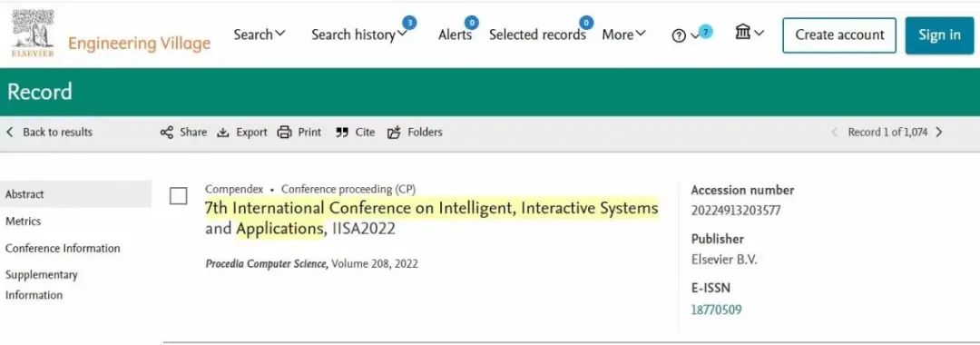Expand the institution menu chevron
Image resolution: width=980 pixels, height=345 pixels.
(759, 33)
